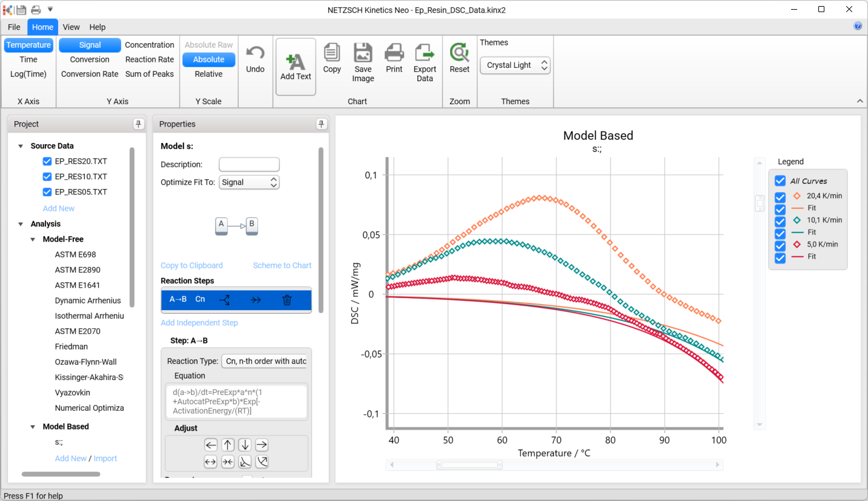Pin the Project panel
The height and width of the screenshot is (501, 868).
click(138, 124)
